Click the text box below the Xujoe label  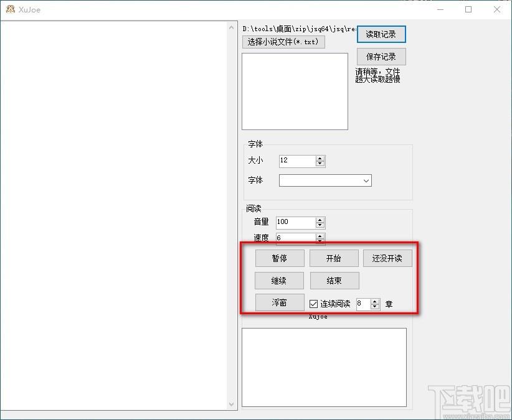click(325, 368)
